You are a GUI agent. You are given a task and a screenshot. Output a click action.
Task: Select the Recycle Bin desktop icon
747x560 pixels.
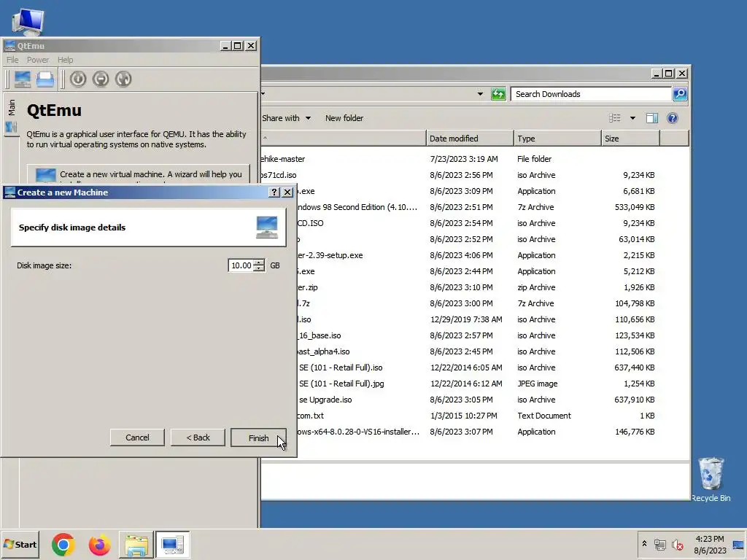[711, 480]
